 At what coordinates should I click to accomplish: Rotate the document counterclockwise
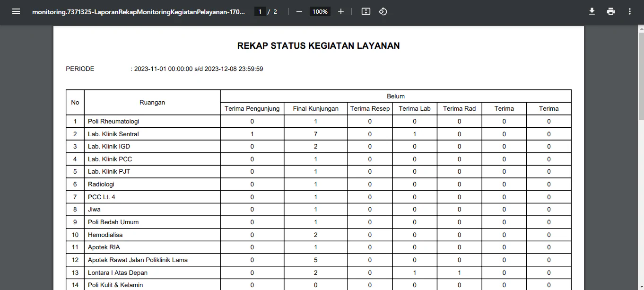(383, 11)
